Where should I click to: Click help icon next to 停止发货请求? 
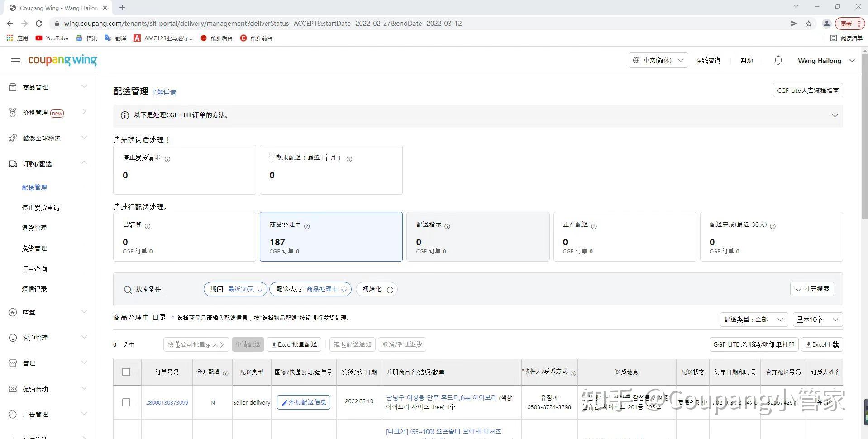167,159
